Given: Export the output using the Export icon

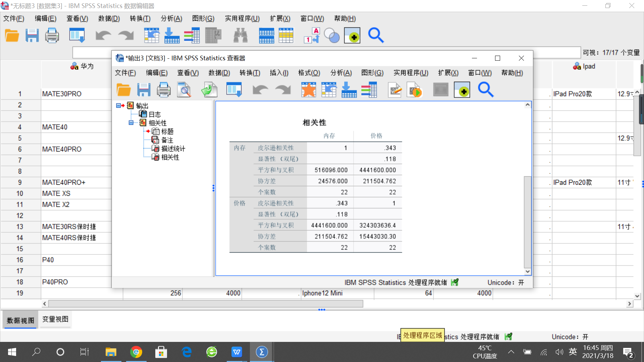Looking at the screenshot, I should point(209,89).
